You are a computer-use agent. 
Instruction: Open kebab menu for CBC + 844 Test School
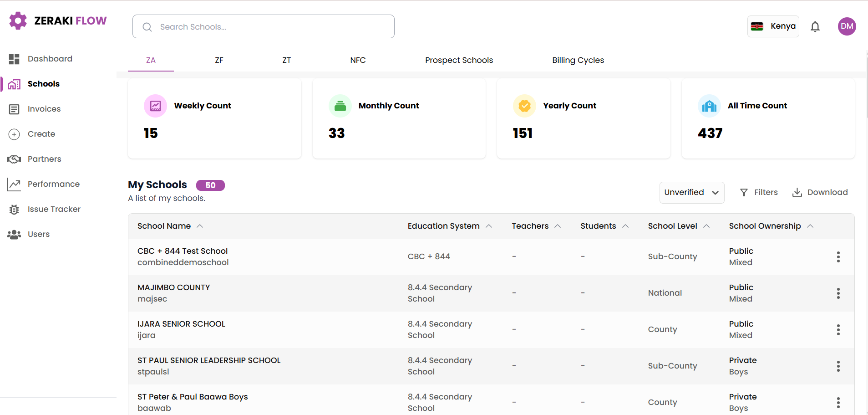pyautogui.click(x=838, y=257)
